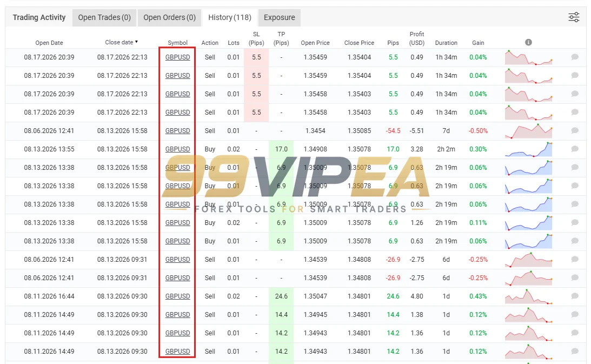
Task: Click the 08.13.2026 13:55 open date
Action: (x=49, y=149)
